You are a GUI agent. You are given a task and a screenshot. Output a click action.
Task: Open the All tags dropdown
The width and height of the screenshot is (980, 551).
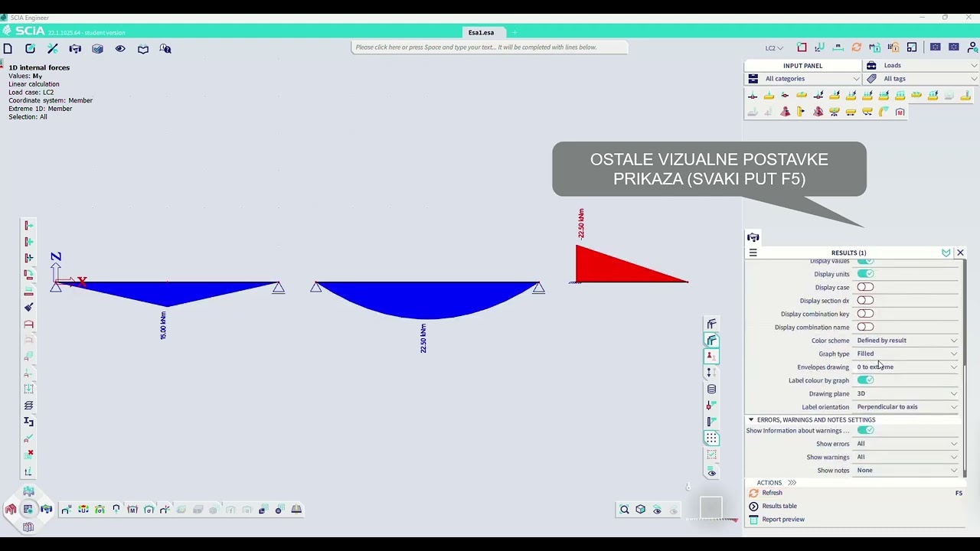point(922,79)
